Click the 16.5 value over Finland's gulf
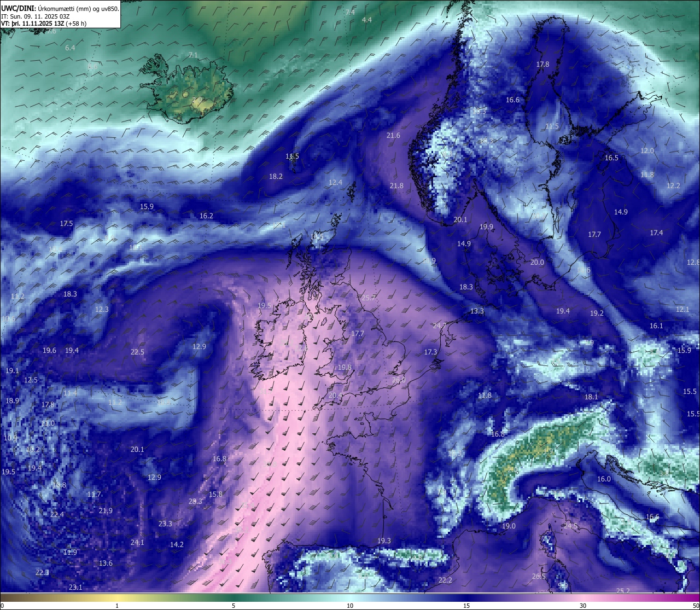Screen dimensions: 700x610 point(611,158)
